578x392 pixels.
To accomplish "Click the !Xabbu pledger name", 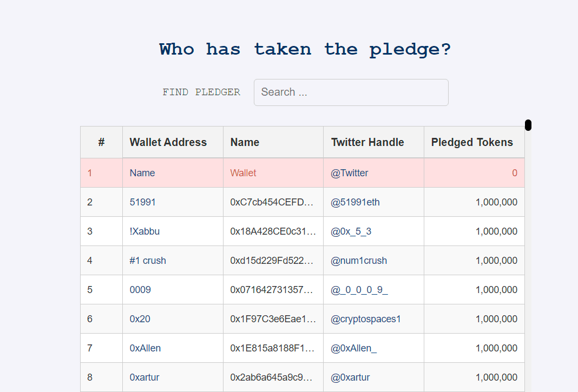I will coord(144,231).
